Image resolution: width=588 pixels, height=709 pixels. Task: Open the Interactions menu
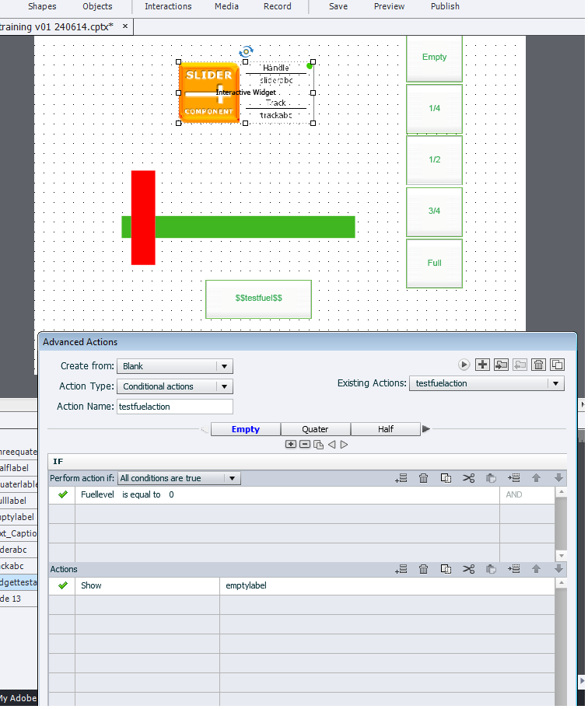coord(169,6)
